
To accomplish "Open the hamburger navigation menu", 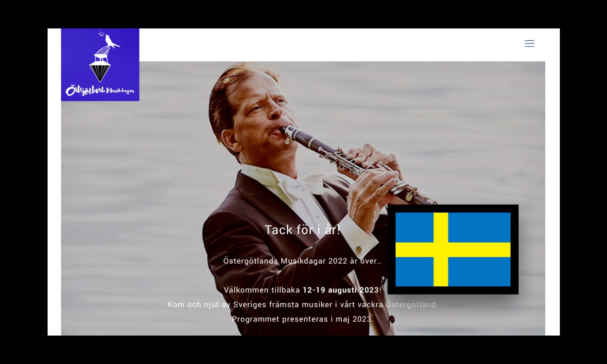I will [529, 43].
